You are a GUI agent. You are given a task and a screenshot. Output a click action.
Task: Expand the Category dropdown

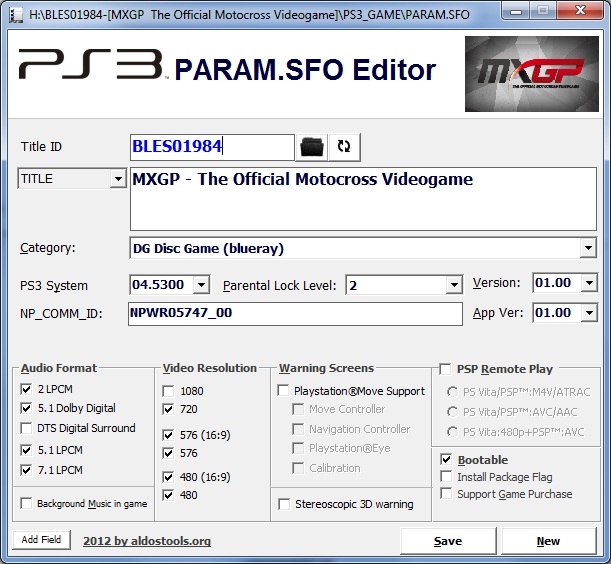point(588,248)
